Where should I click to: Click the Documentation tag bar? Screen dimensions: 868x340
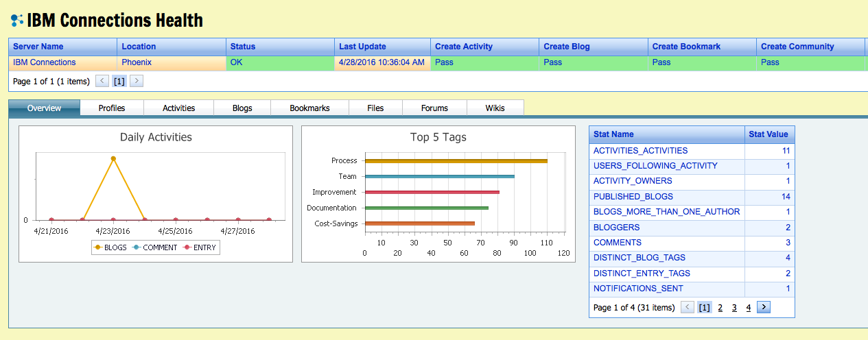click(x=426, y=208)
